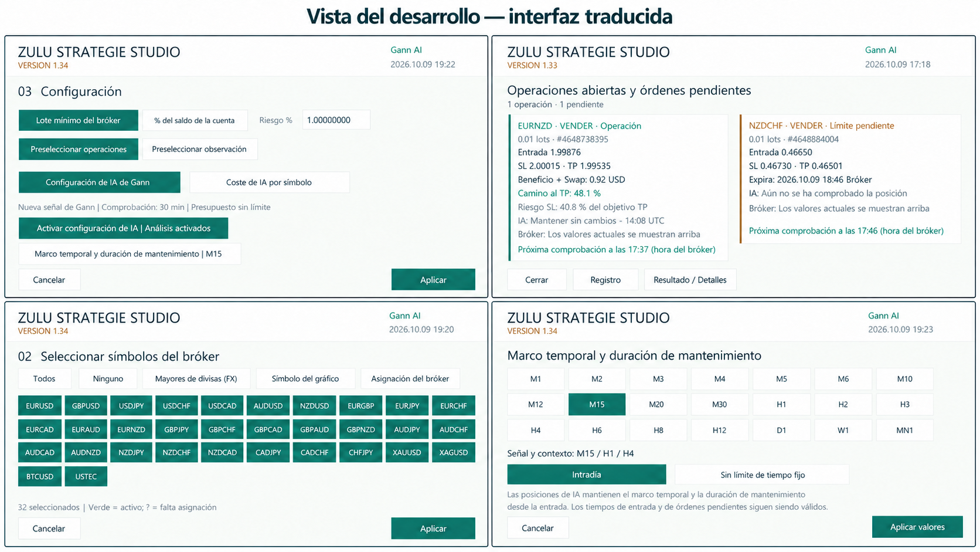Choose the Mayores de divisas (FX) preset
This screenshot has width=980, height=552.
(196, 379)
